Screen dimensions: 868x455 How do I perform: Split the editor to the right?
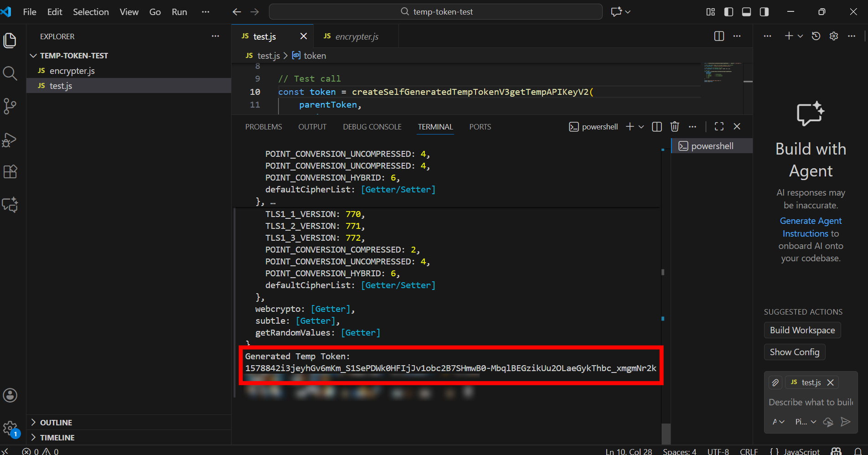(719, 36)
